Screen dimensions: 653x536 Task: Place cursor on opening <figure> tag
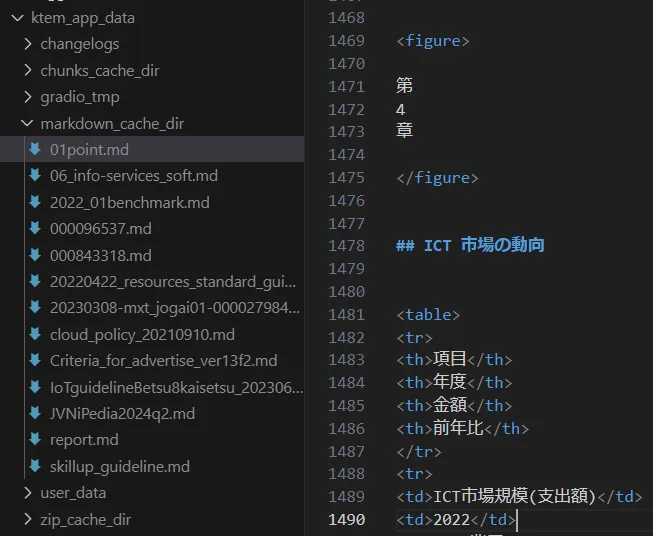(x=433, y=41)
